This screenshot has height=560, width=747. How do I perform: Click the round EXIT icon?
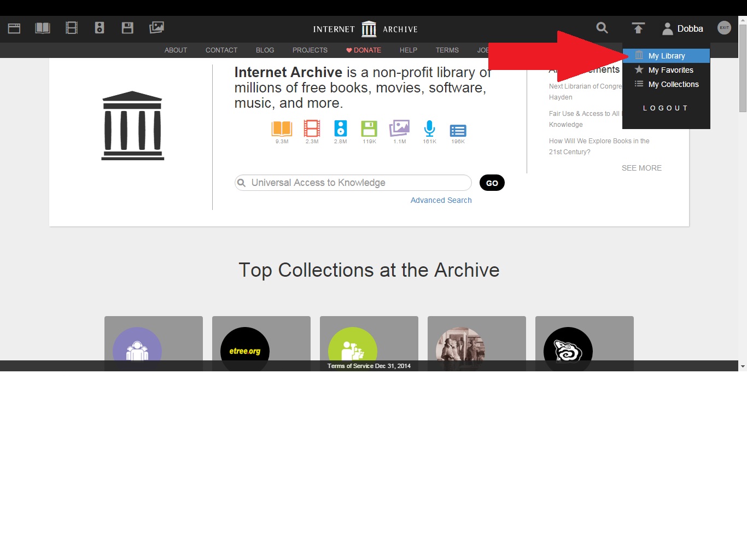[x=724, y=28]
